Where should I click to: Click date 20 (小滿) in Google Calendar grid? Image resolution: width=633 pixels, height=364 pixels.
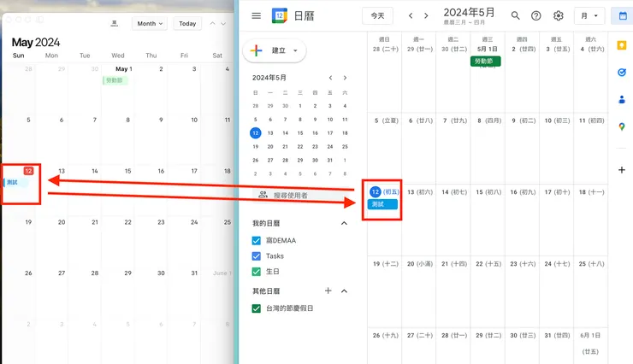coord(420,264)
